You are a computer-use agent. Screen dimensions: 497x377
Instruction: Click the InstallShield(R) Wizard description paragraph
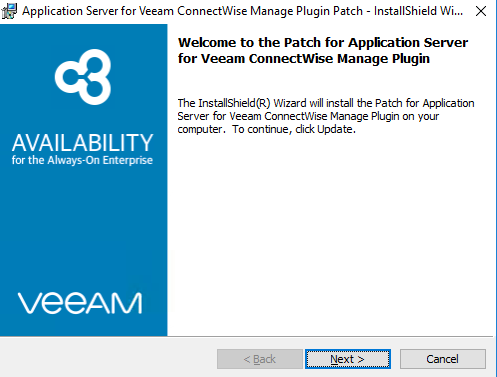(x=326, y=116)
